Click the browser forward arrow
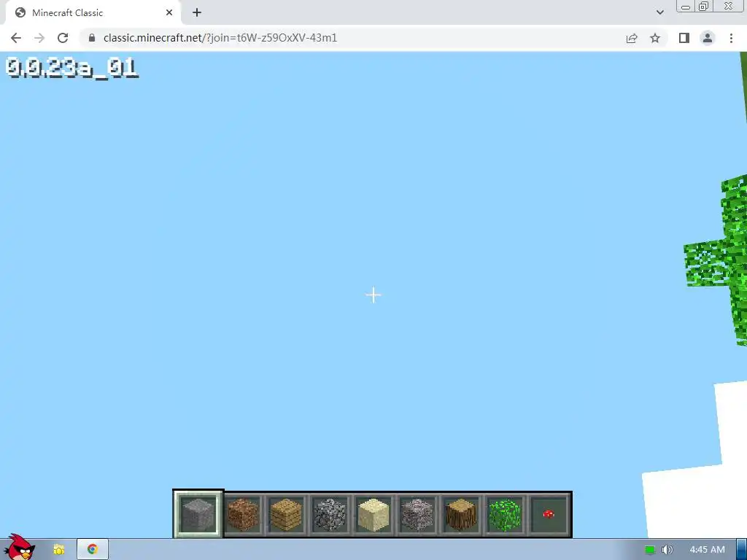747x560 pixels. pos(39,38)
